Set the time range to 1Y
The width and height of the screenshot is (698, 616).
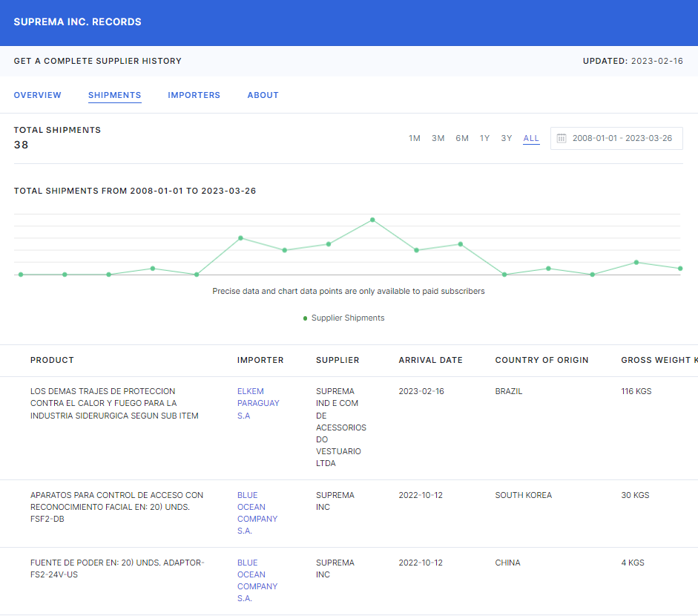point(484,138)
